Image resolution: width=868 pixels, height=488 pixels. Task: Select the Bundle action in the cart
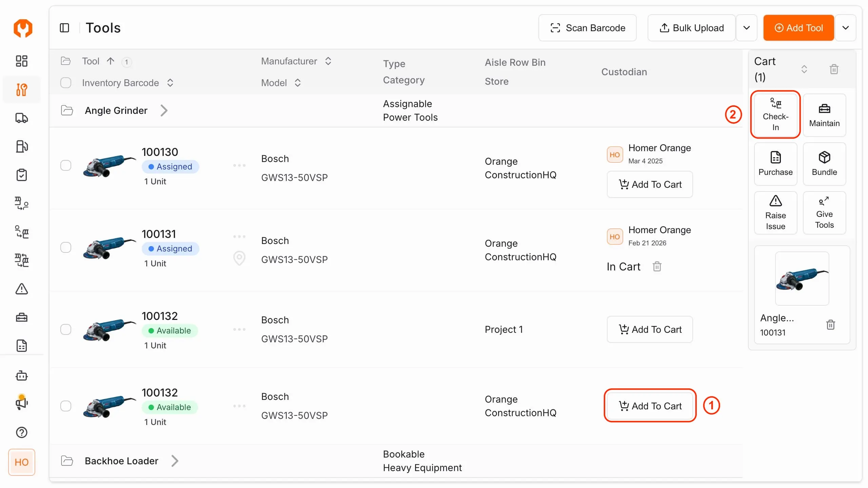824,164
